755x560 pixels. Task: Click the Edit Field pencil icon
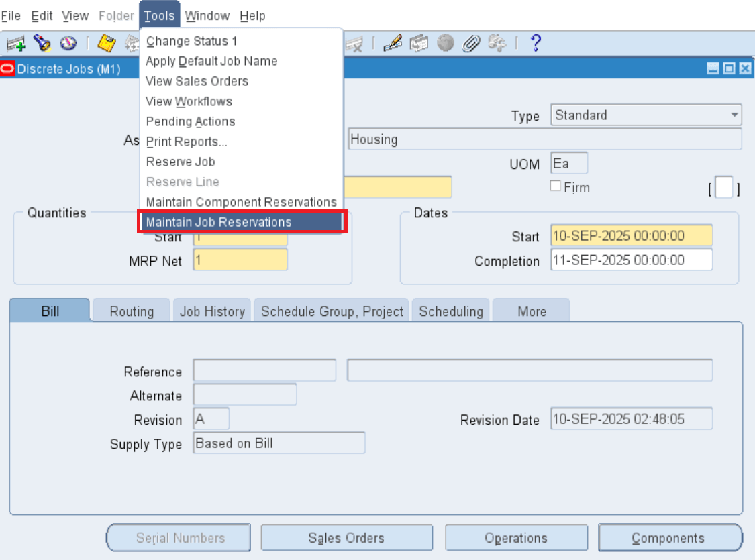pos(393,44)
